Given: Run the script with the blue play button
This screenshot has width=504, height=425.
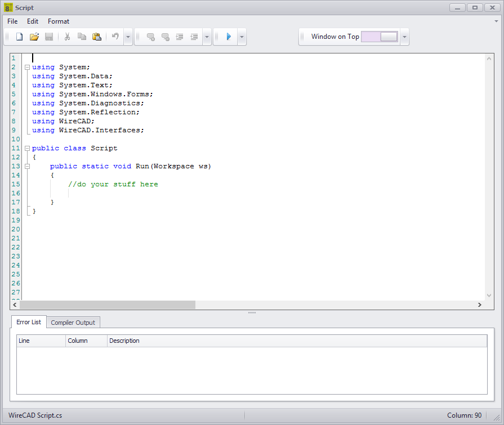Looking at the screenshot, I should coord(229,37).
